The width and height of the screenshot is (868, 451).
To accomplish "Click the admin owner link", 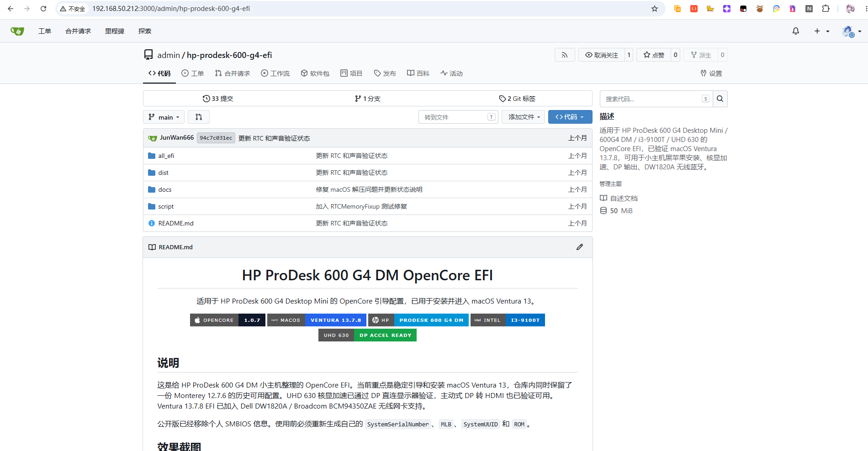I will (x=169, y=55).
